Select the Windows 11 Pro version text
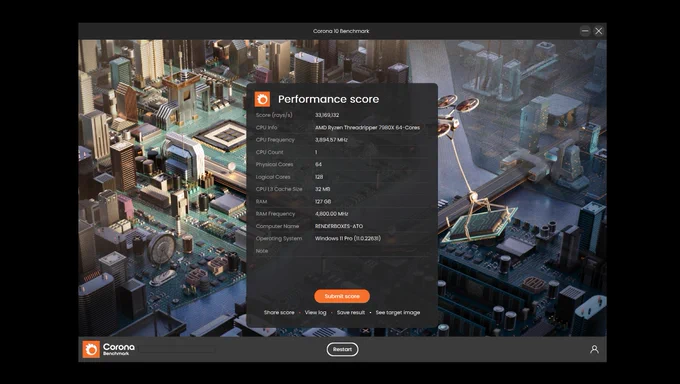 348,238
